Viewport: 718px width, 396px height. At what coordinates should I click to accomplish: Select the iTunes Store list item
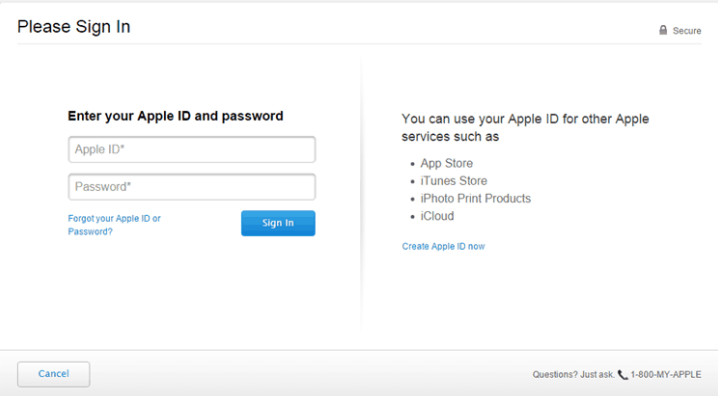(454, 181)
